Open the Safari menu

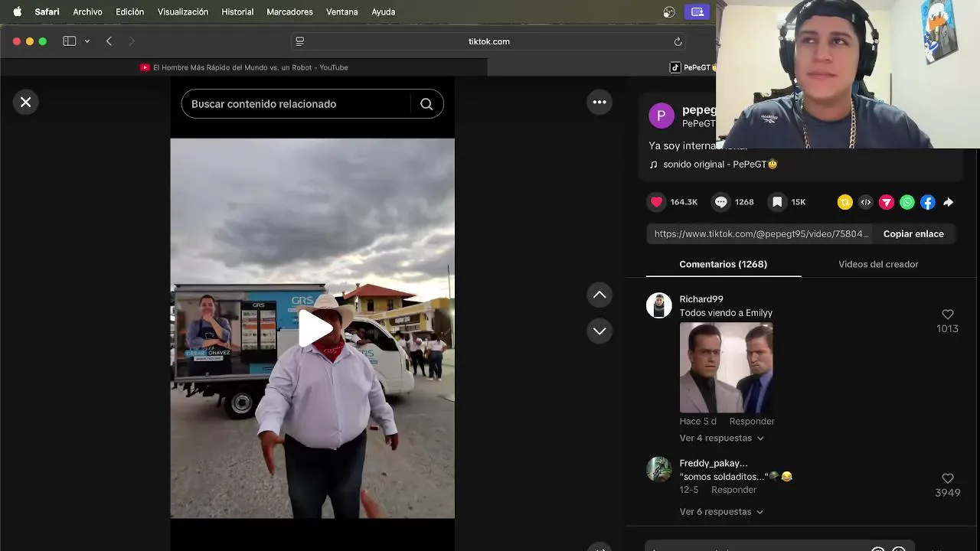tap(47, 11)
